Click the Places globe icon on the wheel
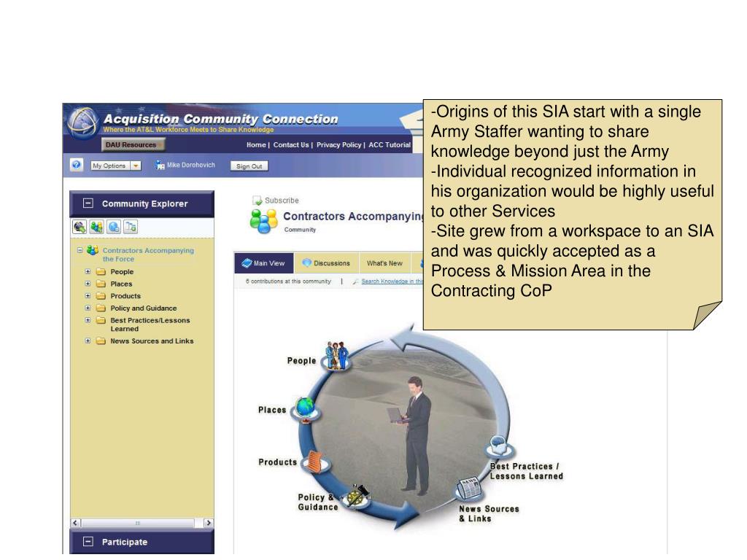Screen dimensions: 747x560 (306, 410)
